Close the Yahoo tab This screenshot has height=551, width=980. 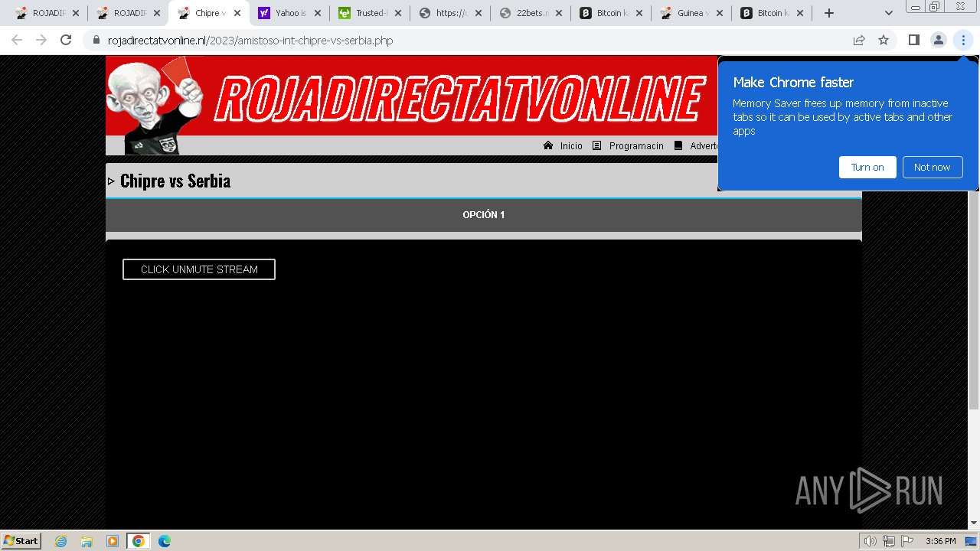point(317,13)
